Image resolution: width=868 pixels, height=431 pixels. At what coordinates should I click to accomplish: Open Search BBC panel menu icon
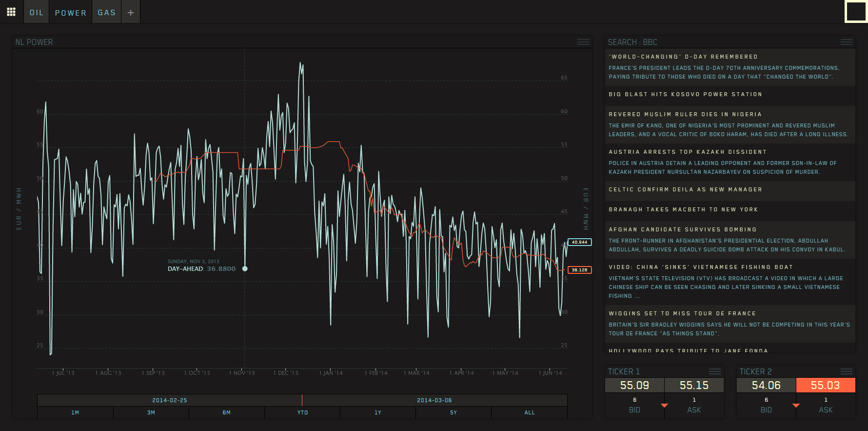coord(846,42)
